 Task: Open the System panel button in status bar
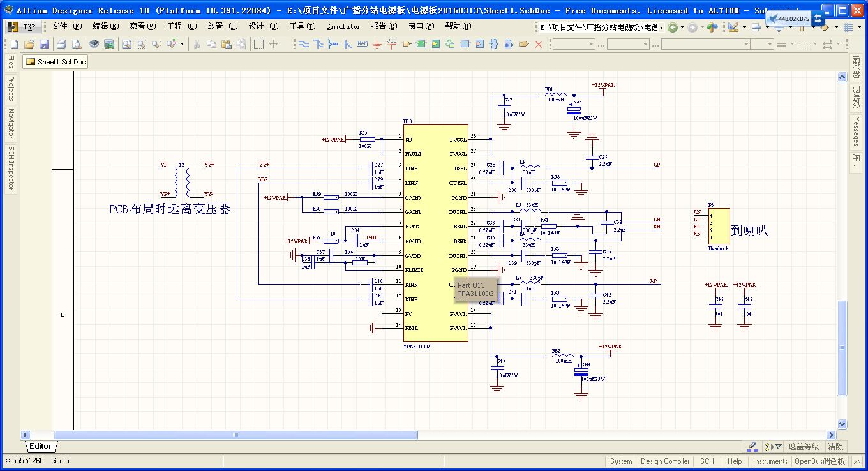pos(621,461)
